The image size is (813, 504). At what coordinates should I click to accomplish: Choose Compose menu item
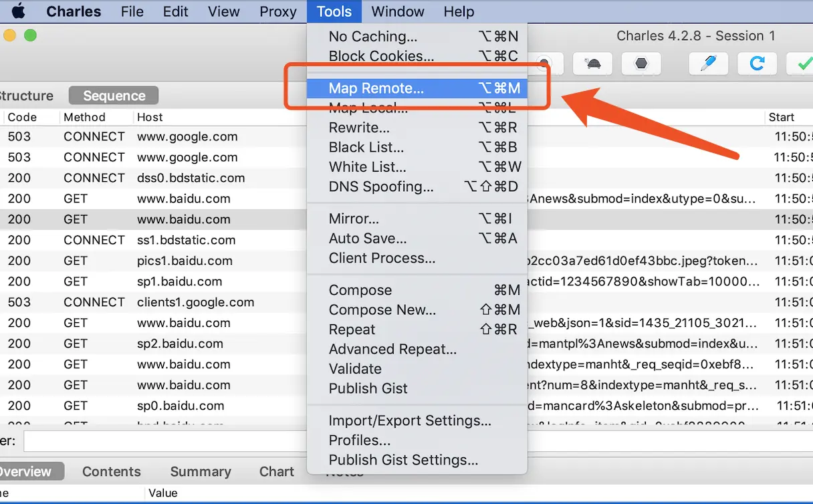pyautogui.click(x=417, y=290)
